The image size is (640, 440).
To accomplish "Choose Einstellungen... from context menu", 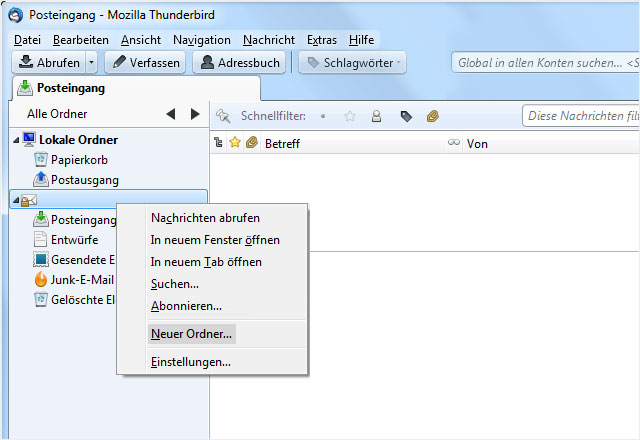I will point(191,362).
